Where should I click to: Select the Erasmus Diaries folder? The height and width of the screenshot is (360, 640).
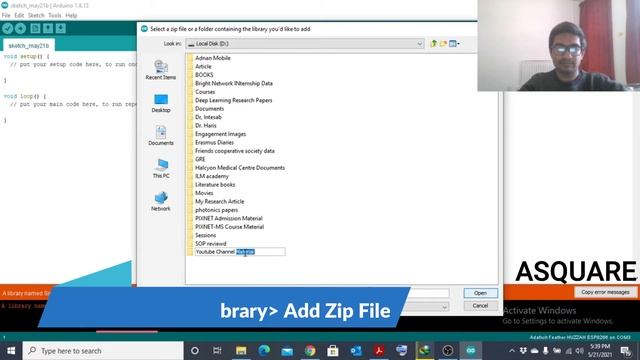tap(214, 142)
